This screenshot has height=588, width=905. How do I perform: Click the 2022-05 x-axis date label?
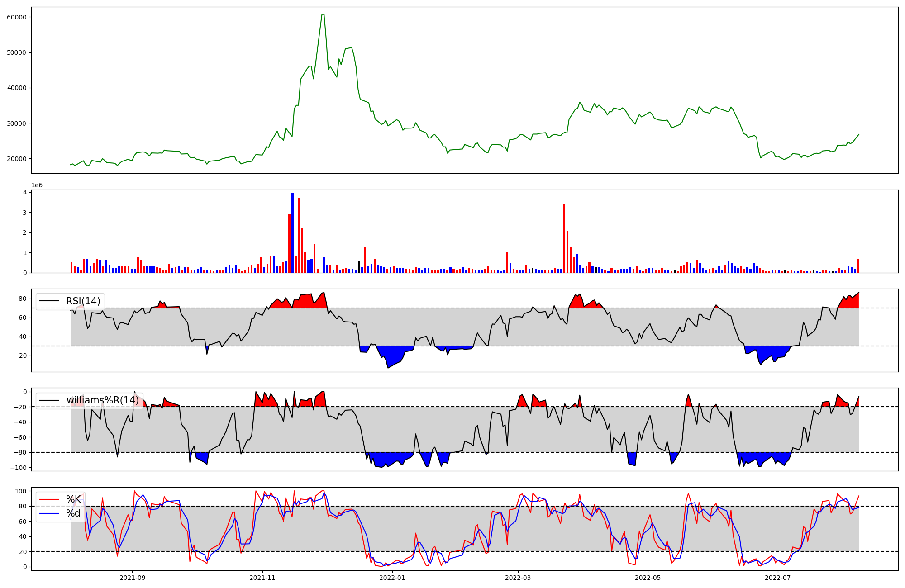[648, 578]
